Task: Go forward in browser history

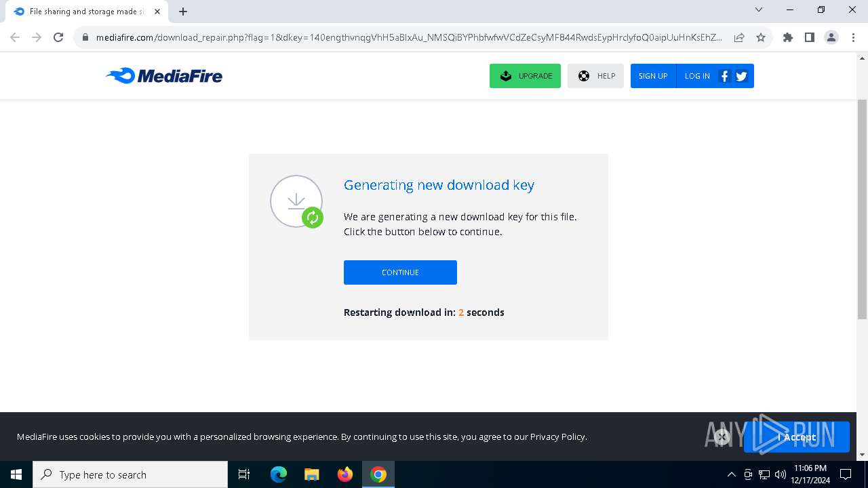Action: click(37, 37)
